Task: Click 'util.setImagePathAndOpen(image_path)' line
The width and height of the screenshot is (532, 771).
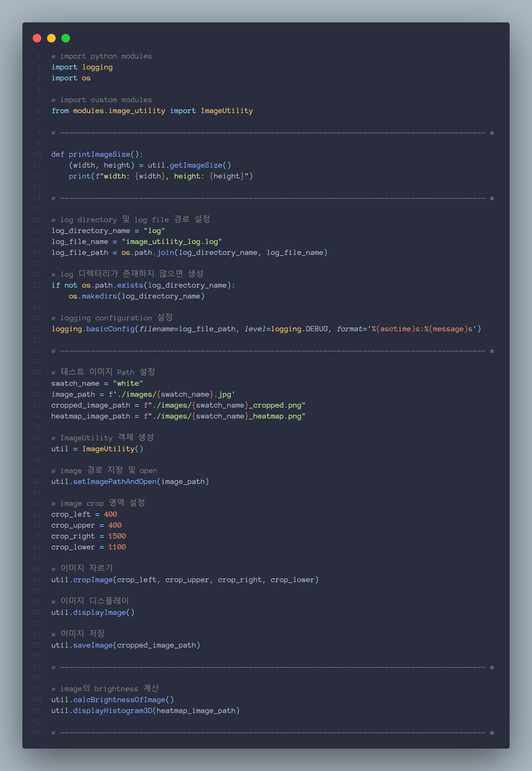Action: [x=130, y=482]
